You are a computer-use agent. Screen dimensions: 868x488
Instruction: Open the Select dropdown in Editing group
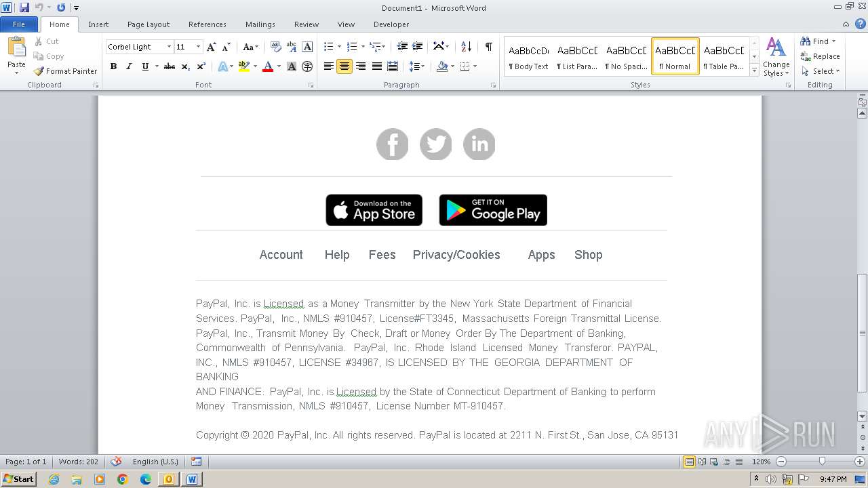[x=821, y=71]
